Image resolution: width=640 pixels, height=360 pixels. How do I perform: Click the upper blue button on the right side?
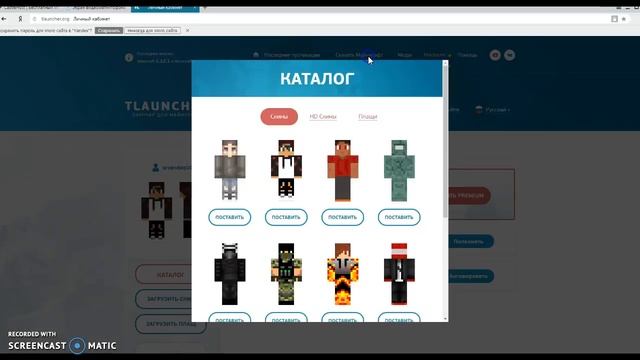[471, 241]
